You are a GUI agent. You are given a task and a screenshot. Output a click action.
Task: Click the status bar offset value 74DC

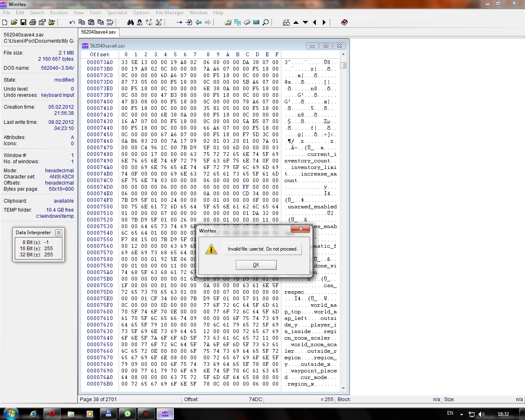(x=255, y=399)
